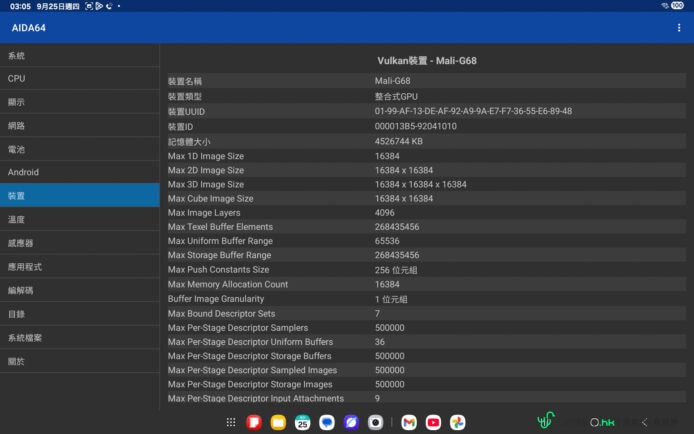This screenshot has width=694, height=434.
Task: Go to the 顯示 category
Action: coord(80,102)
